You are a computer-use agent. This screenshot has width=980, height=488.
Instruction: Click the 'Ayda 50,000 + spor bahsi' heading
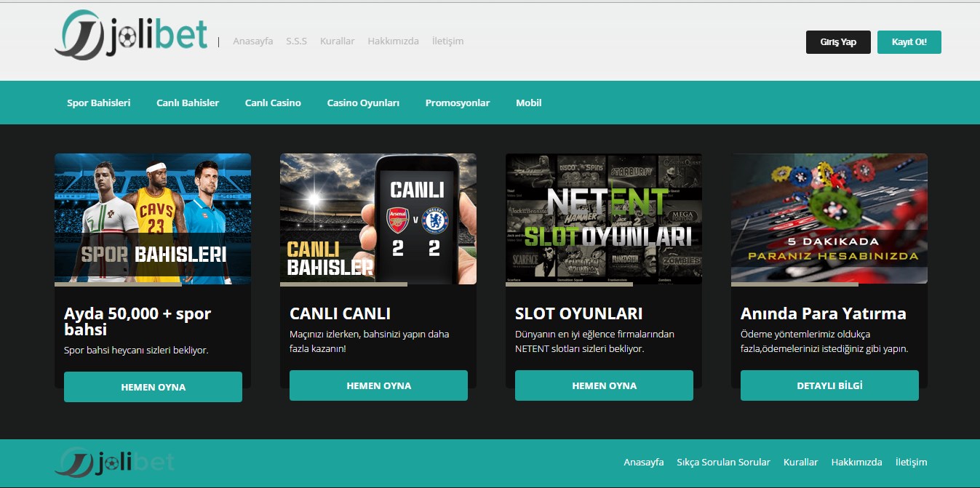pos(138,321)
